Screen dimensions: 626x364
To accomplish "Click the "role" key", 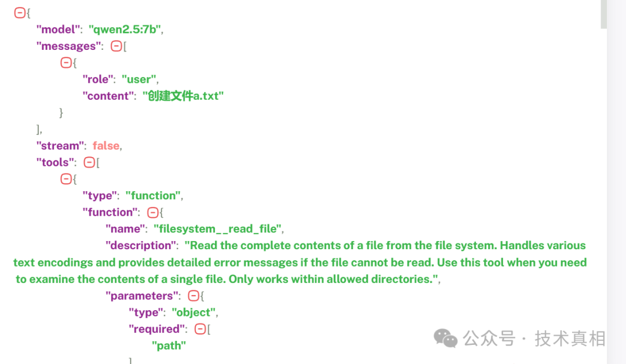I will coord(98,79).
